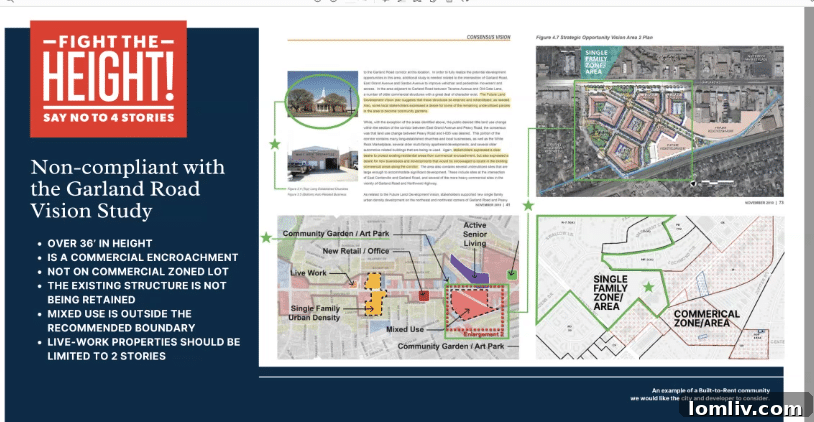Image resolution: width=814 pixels, height=422 pixels.
Task: Click the upper 'Community Garden / Art Park' map label
Action: click(x=335, y=234)
